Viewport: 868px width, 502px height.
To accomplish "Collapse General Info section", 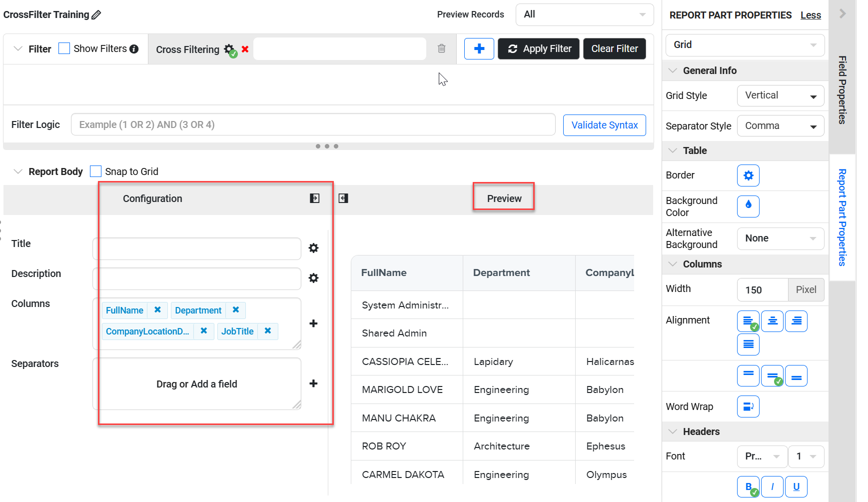I will click(673, 70).
